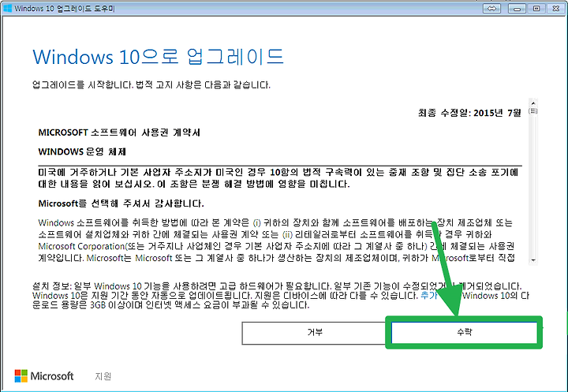
Task: Open the 지원 (Support) link
Action: point(103,376)
